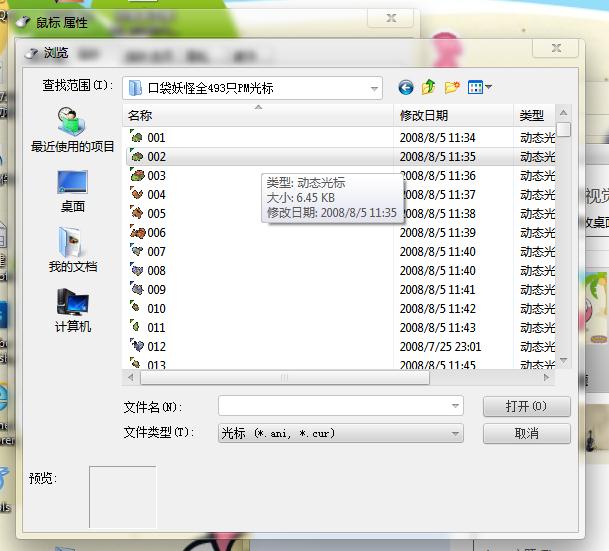Screen dimensions: 609x551
Task: Select the 001 cursor file icon
Action: click(137, 137)
